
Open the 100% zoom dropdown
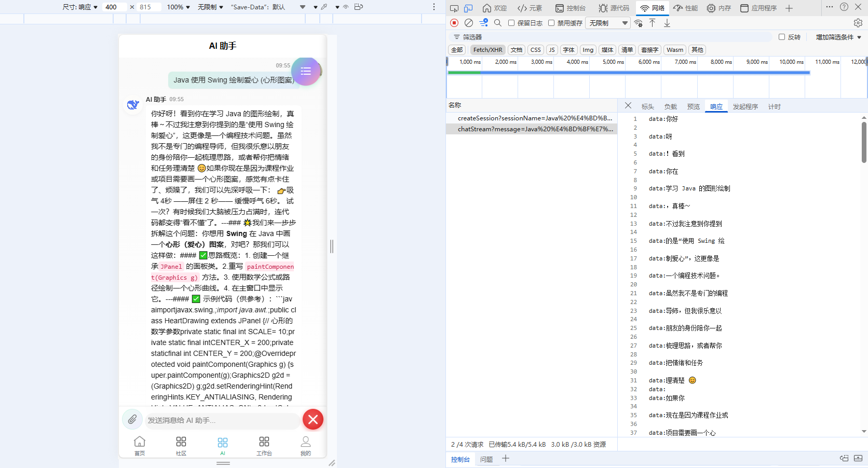click(x=179, y=7)
